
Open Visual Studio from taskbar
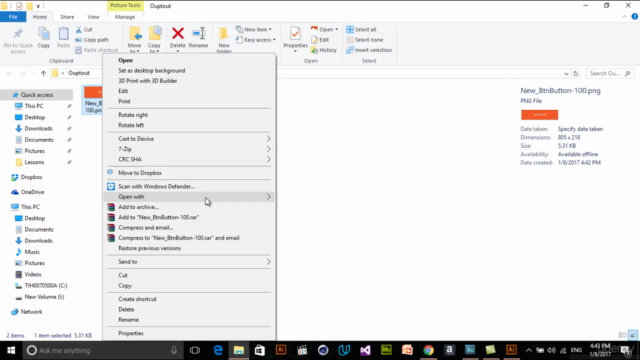365,350
